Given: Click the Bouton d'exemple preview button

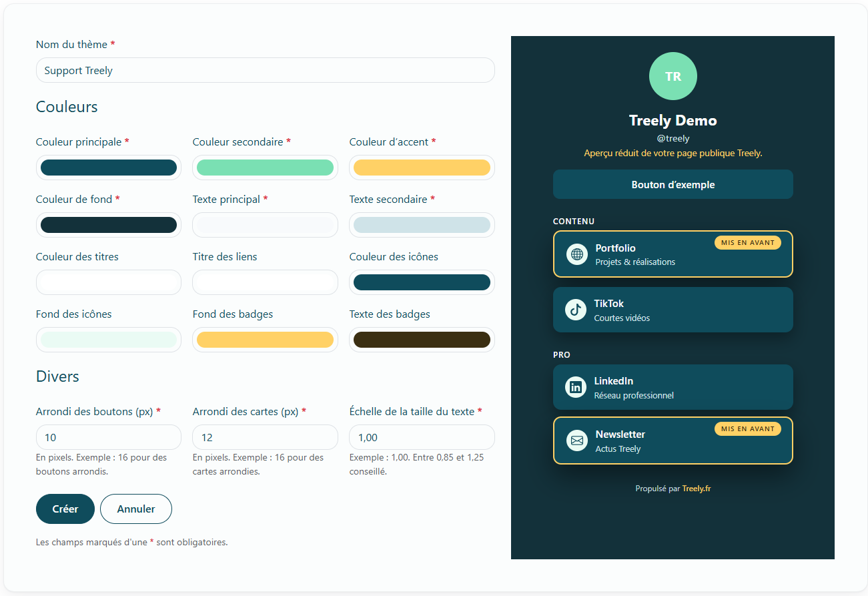Looking at the screenshot, I should tap(673, 184).
